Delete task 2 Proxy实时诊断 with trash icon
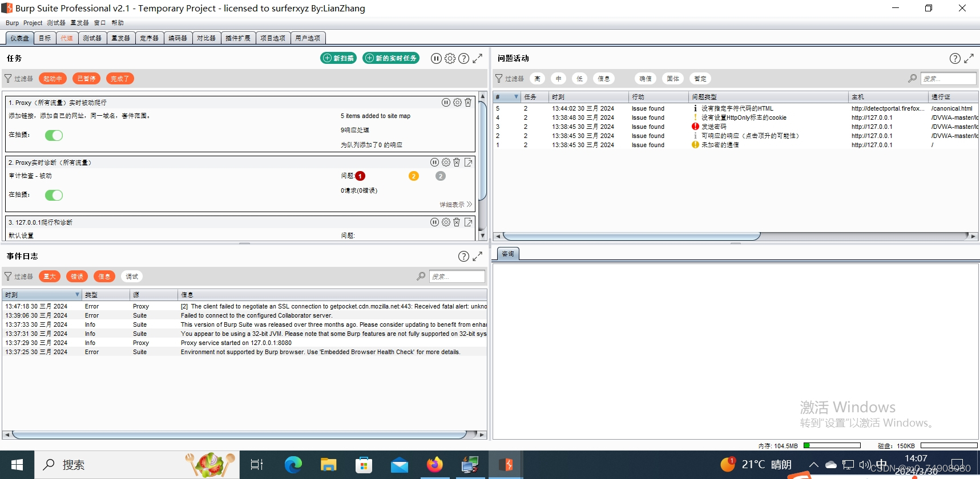The height and width of the screenshot is (479, 980). pyautogui.click(x=457, y=163)
